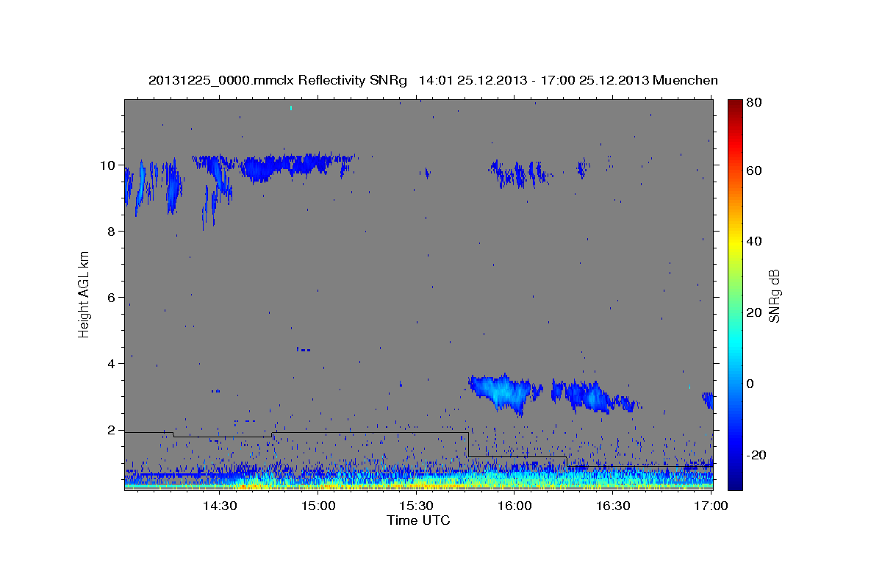882x588 pixels.
Task: Click the 17:00 time tick label
Action: [x=711, y=506]
